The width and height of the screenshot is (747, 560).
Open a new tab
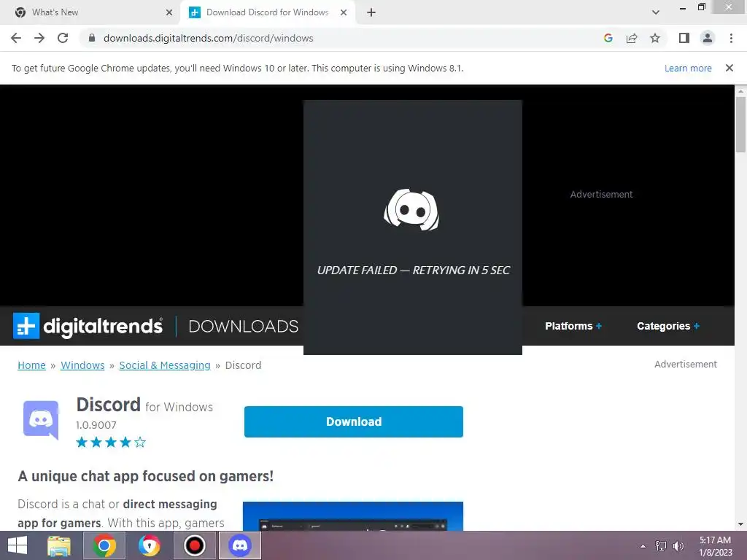[x=371, y=12]
